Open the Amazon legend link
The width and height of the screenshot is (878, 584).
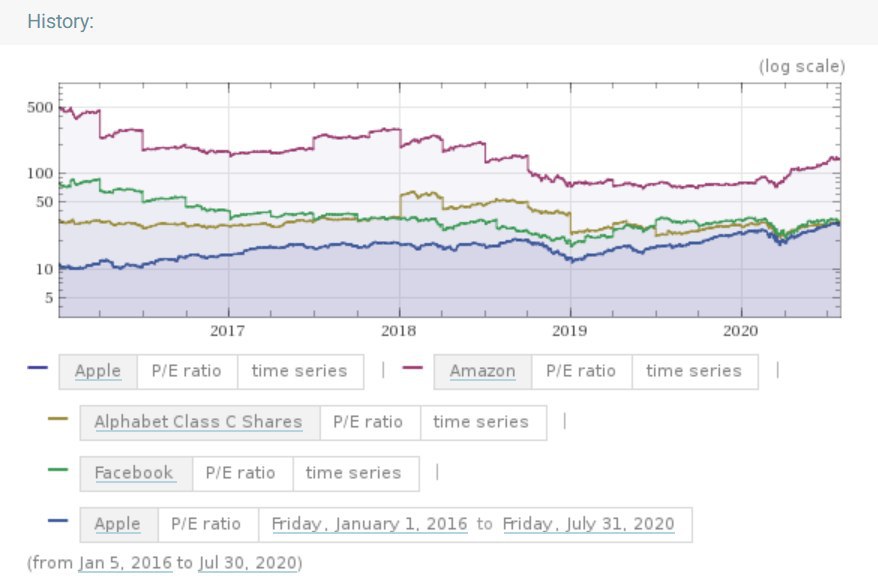coord(482,371)
